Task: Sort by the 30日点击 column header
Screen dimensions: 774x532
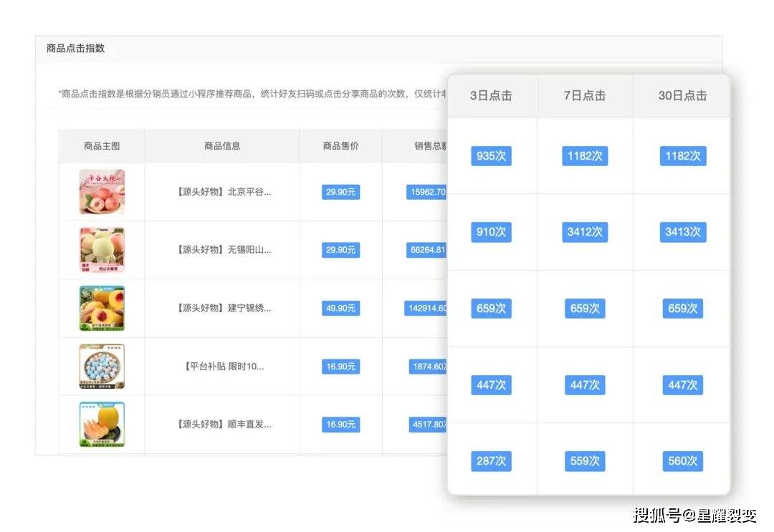Action: coord(682,95)
